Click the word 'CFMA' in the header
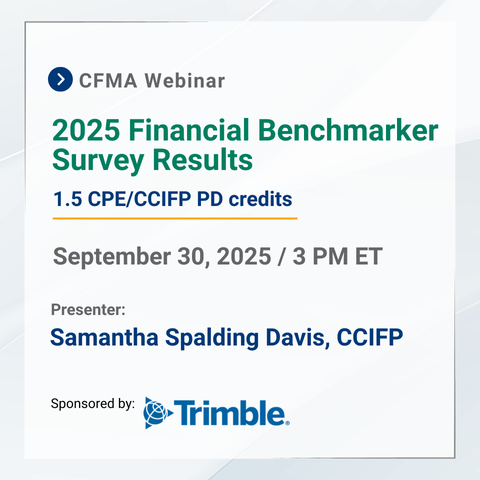 tap(108, 81)
